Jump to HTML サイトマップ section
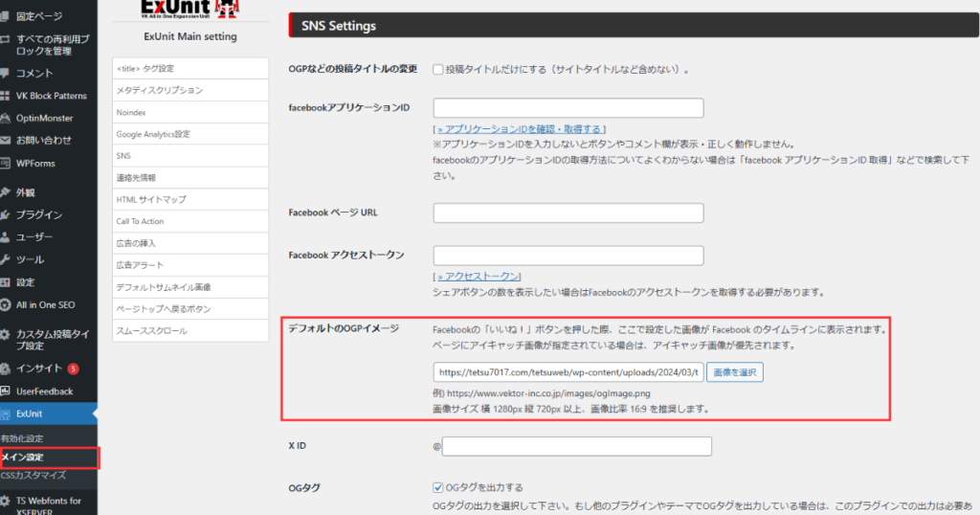This screenshot has height=515, width=980. click(190, 200)
